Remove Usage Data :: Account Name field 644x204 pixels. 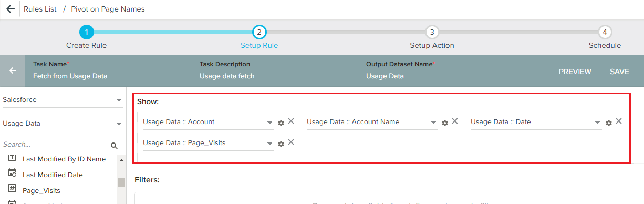(455, 121)
